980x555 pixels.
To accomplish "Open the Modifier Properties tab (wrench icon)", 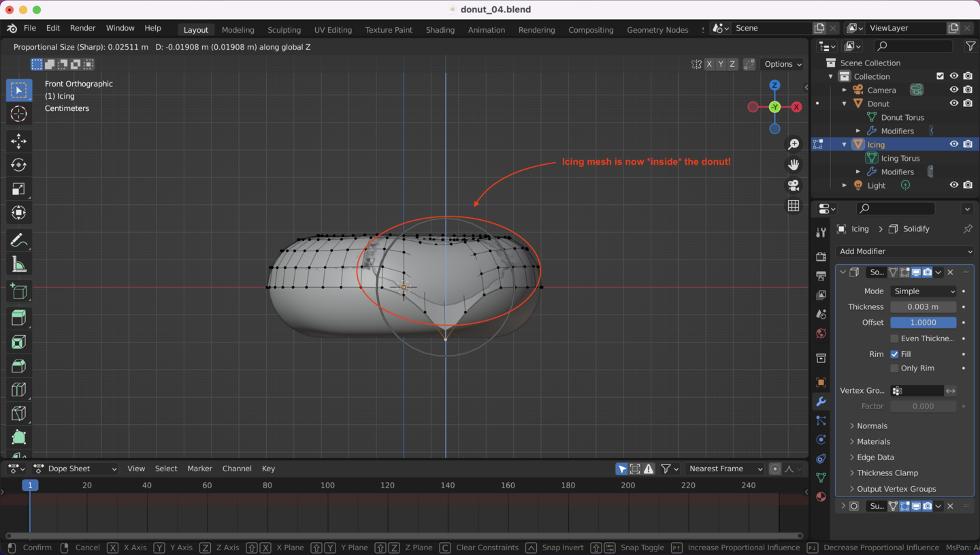I will (821, 402).
